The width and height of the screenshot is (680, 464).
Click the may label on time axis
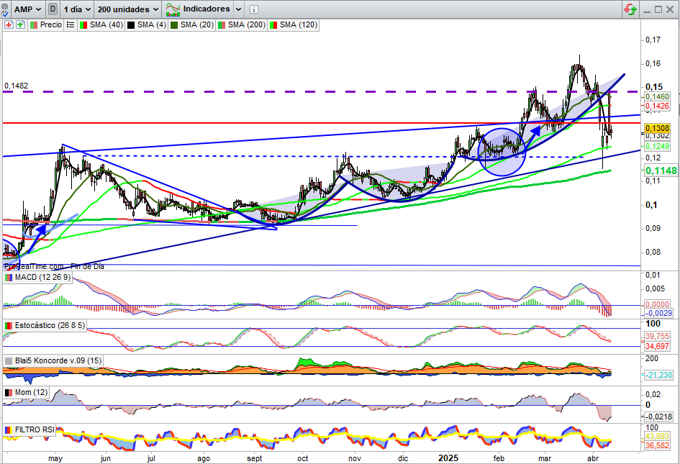click(56, 458)
